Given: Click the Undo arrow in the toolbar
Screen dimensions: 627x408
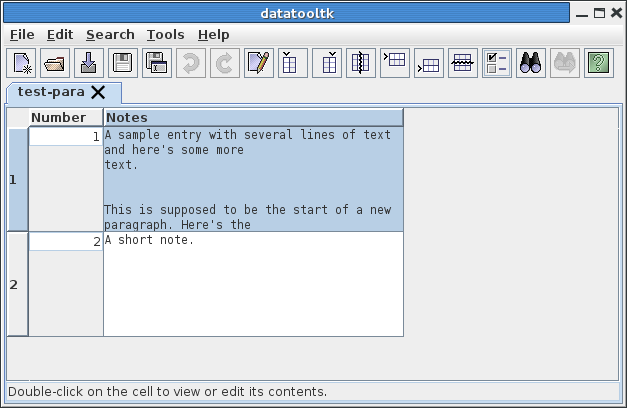Looking at the screenshot, I should (x=190, y=63).
